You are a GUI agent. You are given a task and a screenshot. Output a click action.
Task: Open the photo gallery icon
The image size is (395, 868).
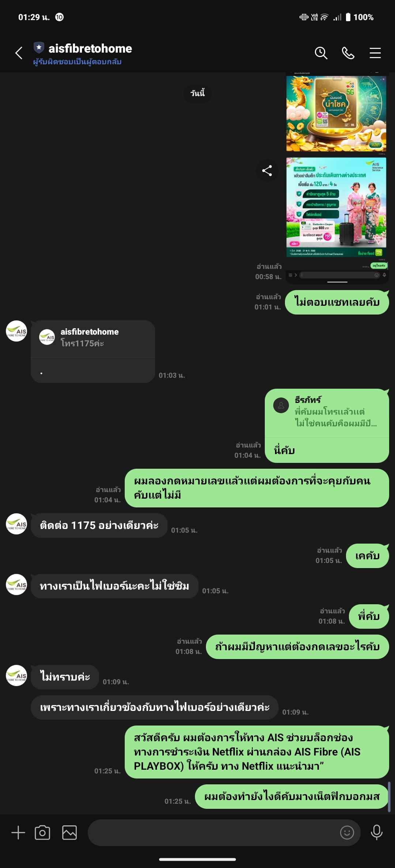point(69,833)
